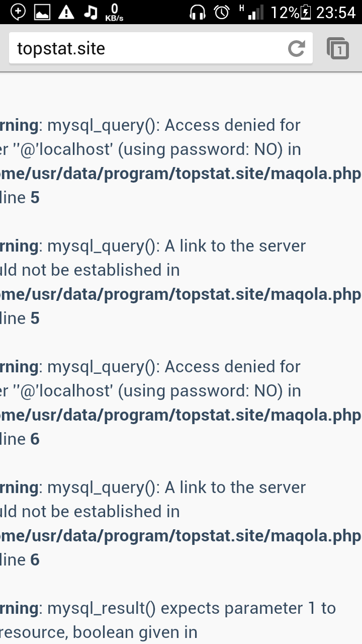The image size is (362, 644).
Task: Tap the music note status icon
Action: coord(90,12)
